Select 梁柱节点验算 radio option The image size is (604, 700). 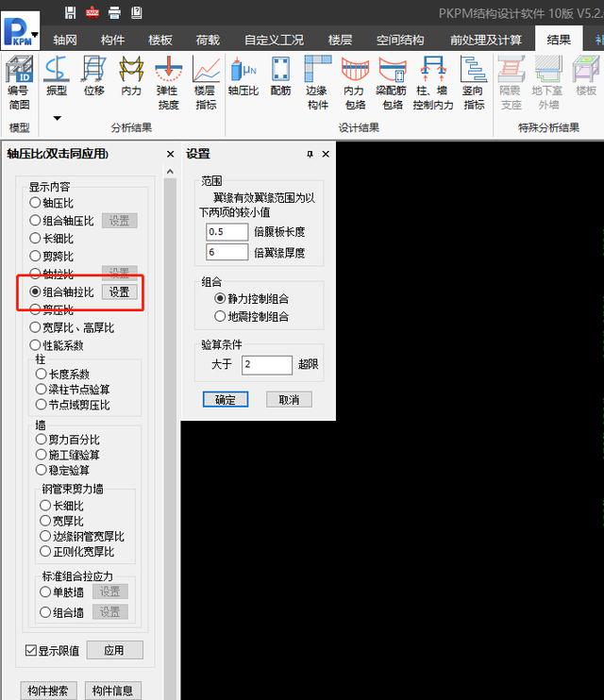click(73, 390)
